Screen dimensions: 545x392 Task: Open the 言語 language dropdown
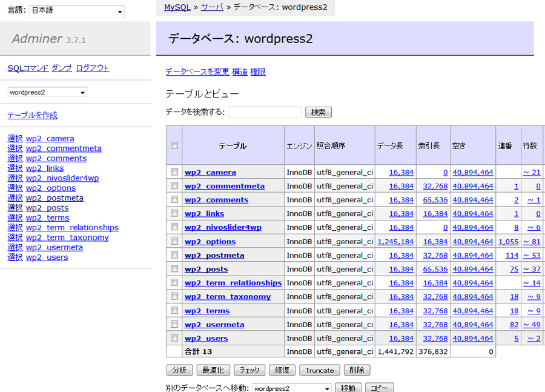(77, 11)
